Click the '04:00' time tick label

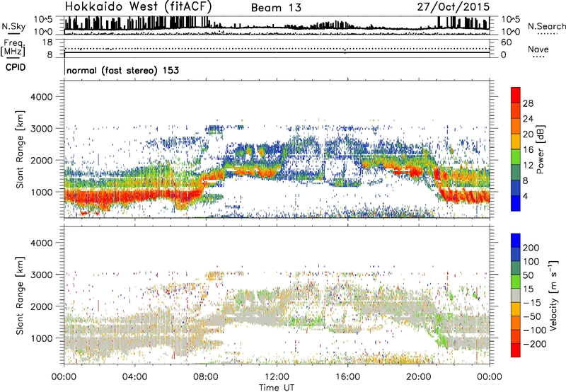[x=134, y=377]
